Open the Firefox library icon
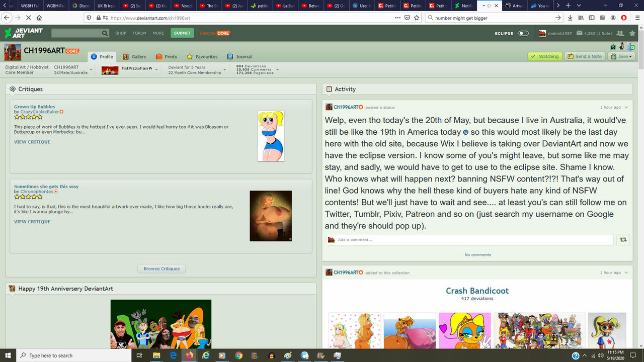 coord(581,18)
